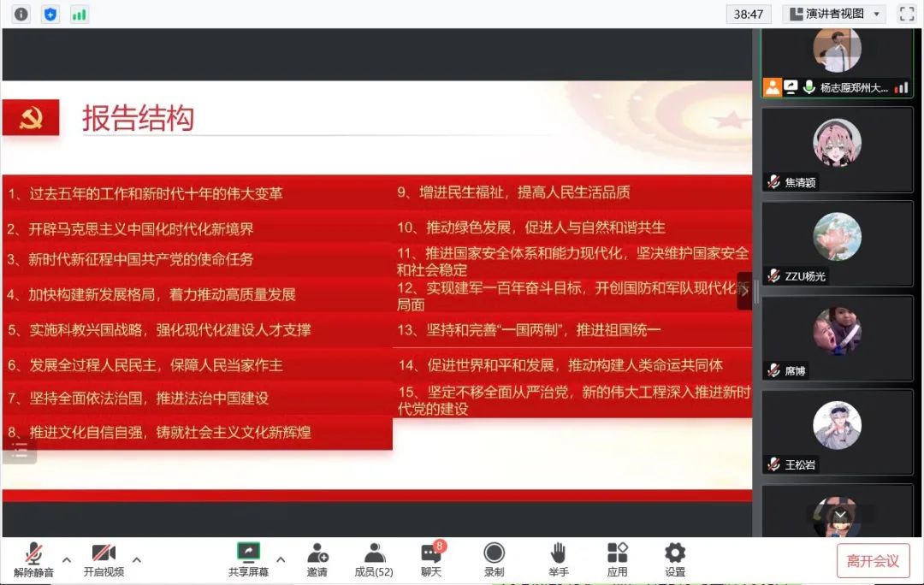Click item 2、开辟马克思主义中国化时代化新境界

click(130, 228)
